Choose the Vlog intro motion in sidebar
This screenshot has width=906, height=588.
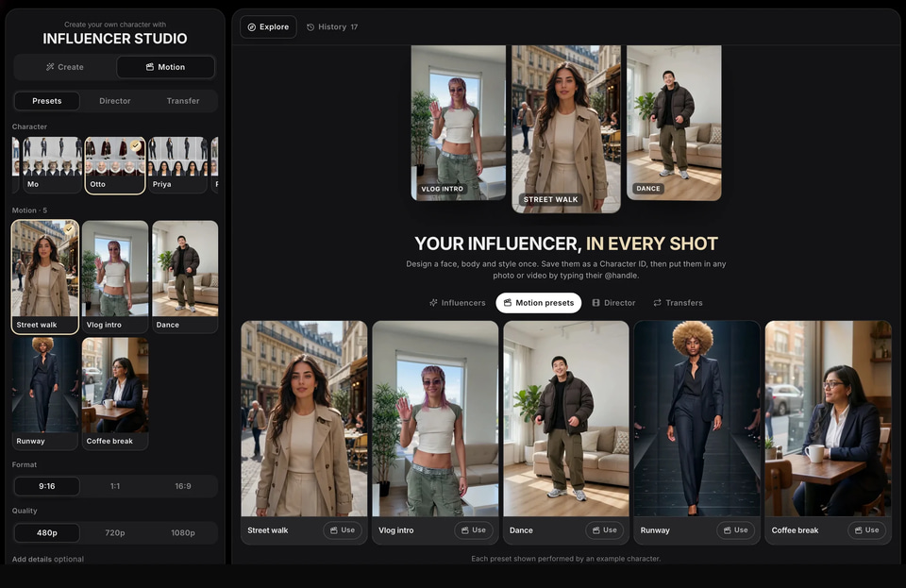(115, 277)
